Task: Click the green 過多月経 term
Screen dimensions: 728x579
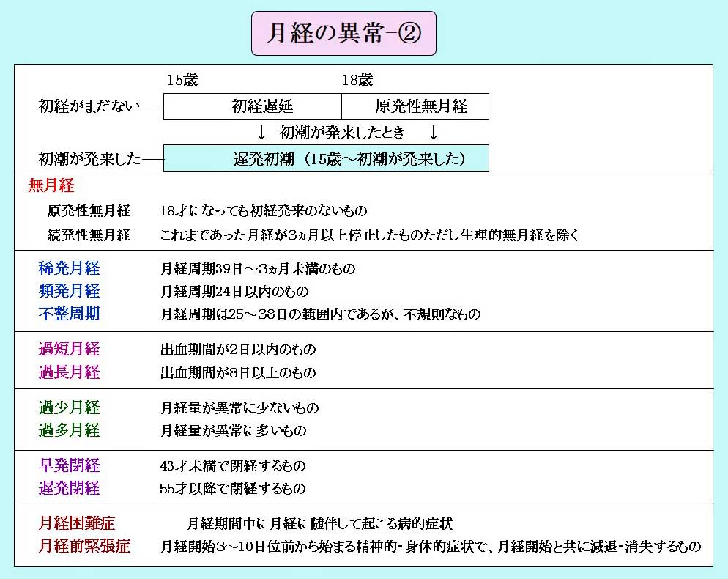Action: (x=69, y=430)
